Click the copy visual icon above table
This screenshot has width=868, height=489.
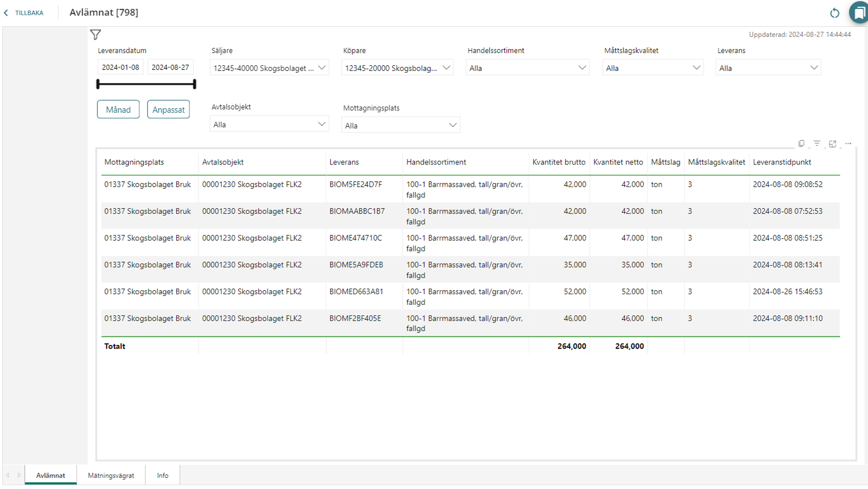[x=801, y=144]
